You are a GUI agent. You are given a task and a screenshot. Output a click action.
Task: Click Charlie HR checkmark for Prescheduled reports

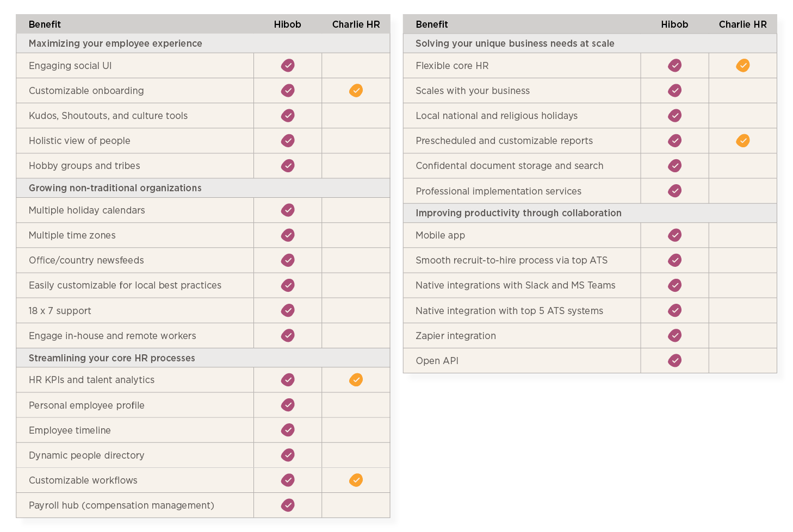click(742, 141)
